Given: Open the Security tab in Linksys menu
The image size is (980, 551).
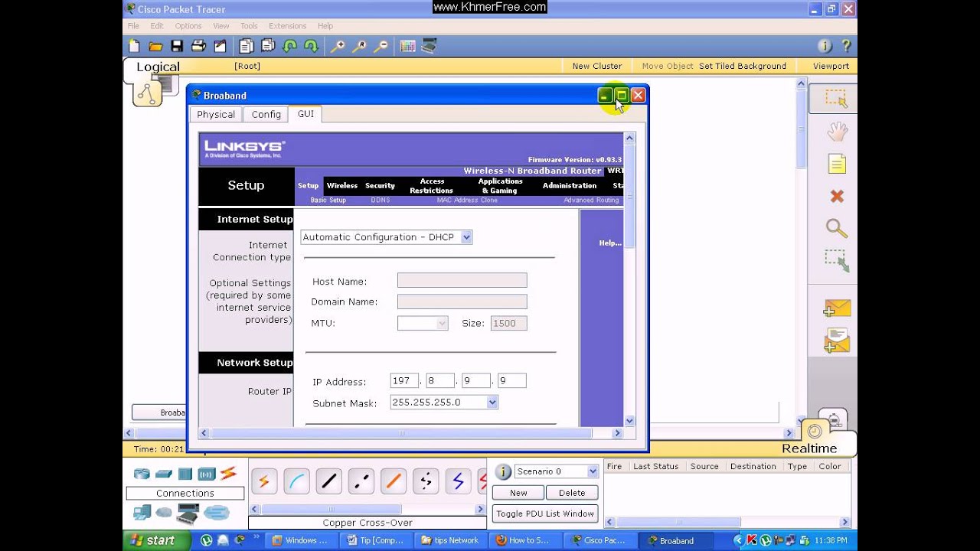Looking at the screenshot, I should tap(380, 185).
